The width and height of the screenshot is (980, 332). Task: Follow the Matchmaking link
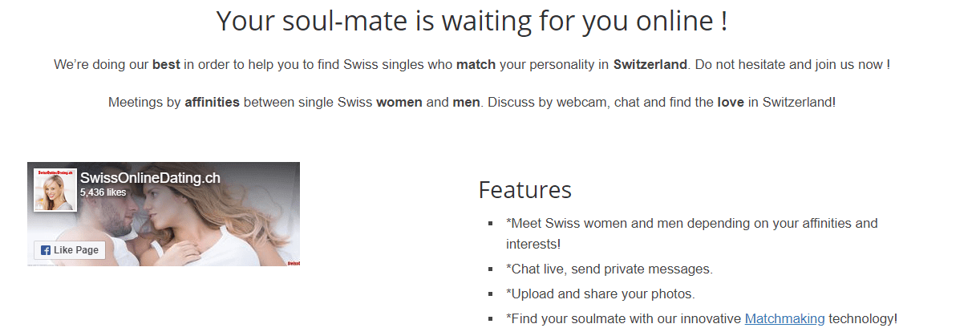(x=784, y=318)
